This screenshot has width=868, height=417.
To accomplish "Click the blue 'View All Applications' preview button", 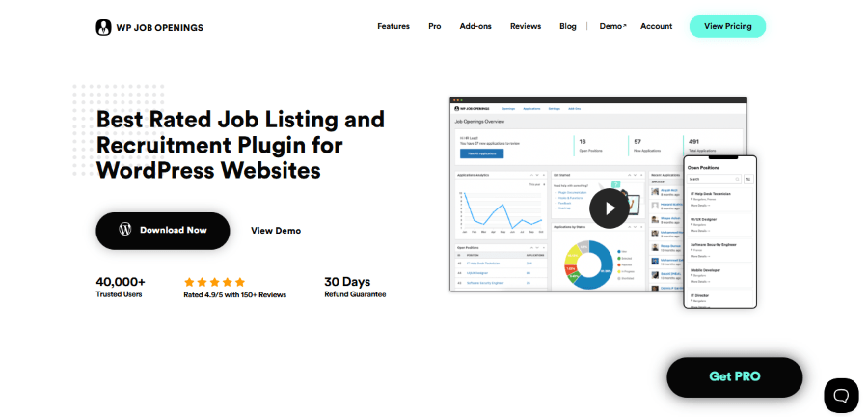I will coord(481,153).
